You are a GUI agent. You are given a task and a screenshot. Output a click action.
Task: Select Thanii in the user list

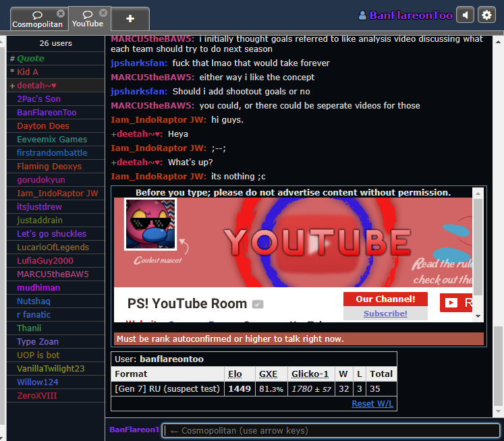coord(55,328)
